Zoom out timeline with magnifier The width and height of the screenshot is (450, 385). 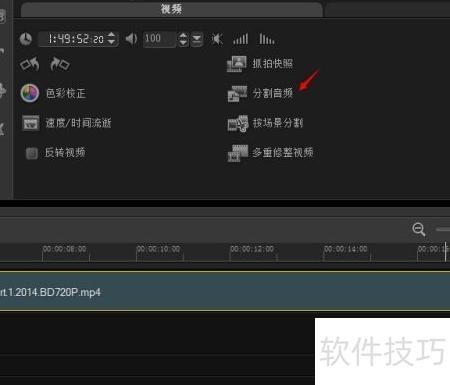point(419,229)
